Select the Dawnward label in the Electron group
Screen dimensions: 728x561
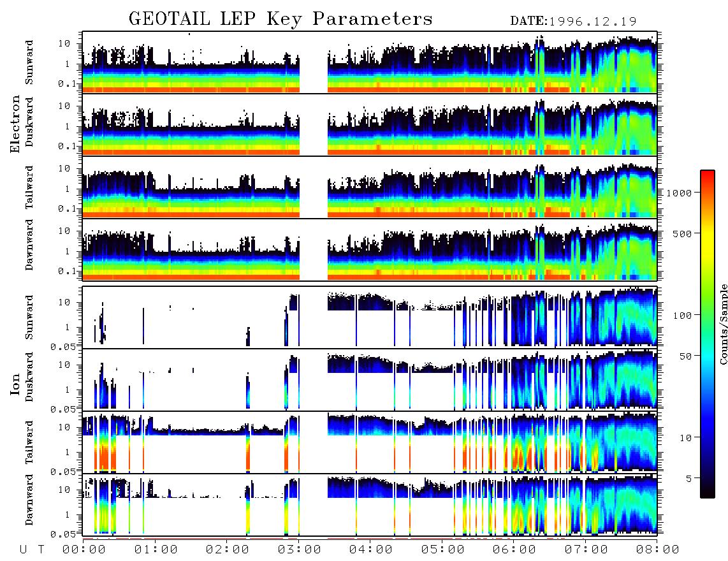29,245
